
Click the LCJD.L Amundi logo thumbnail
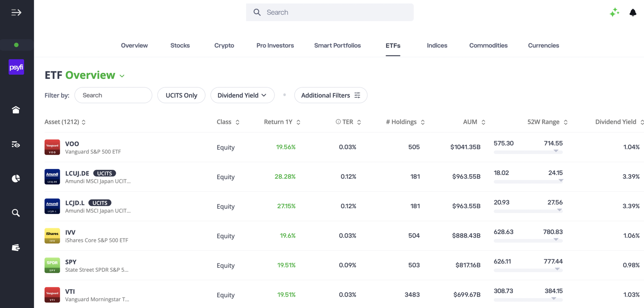coord(52,206)
